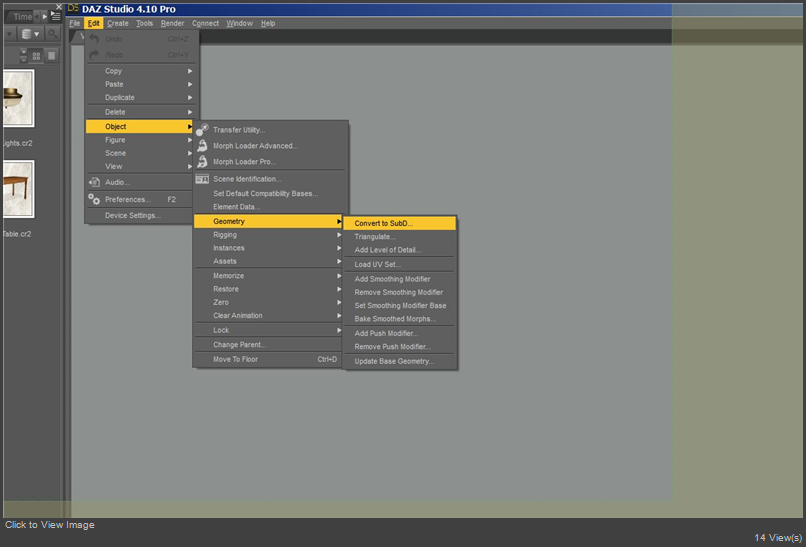The image size is (806, 547).
Task: Choose Add Push Modifier
Action: click(399, 333)
